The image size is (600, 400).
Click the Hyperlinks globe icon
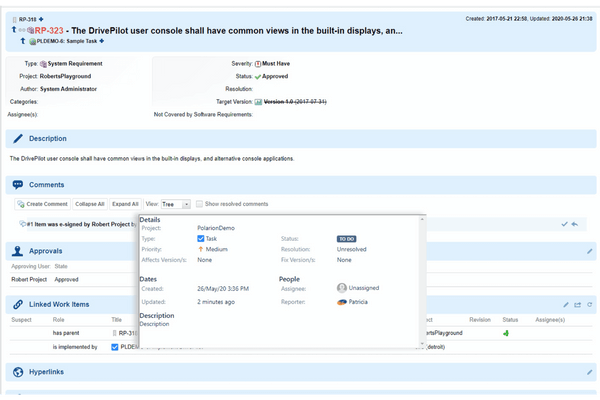coord(18,372)
